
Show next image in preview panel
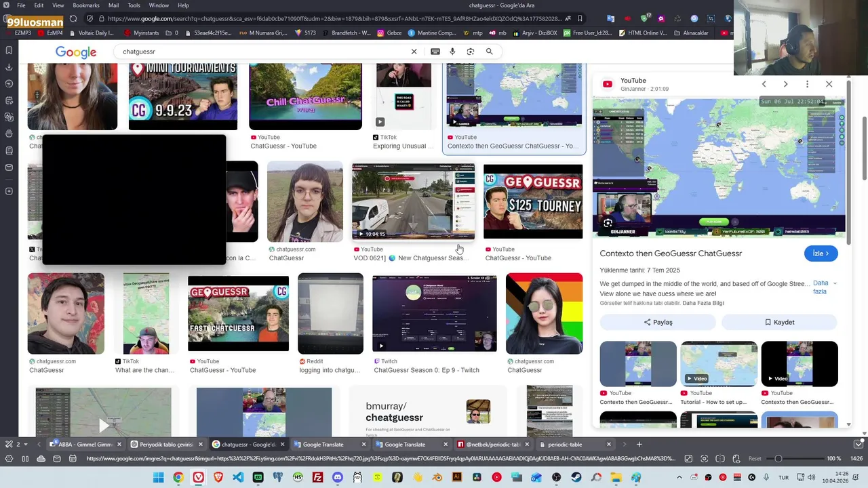pyautogui.click(x=785, y=84)
